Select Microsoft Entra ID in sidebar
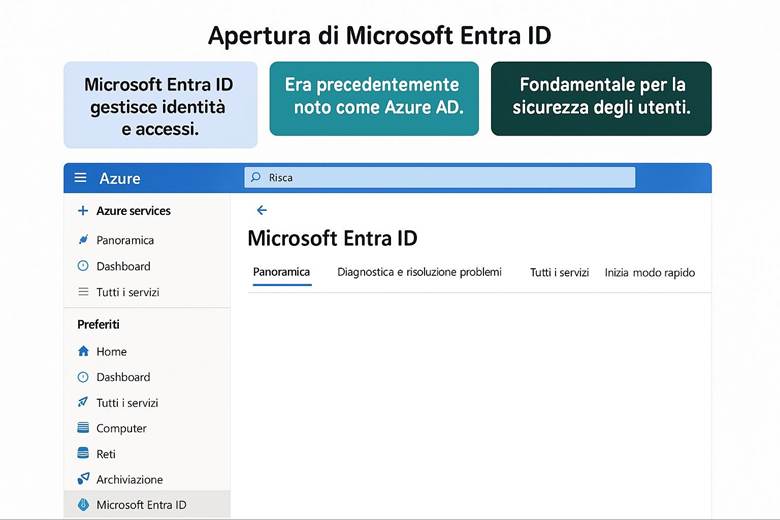780x520 pixels. [x=147, y=505]
